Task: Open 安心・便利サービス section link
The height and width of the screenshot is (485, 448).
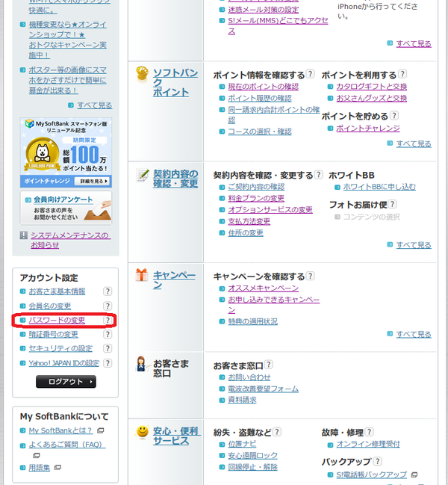Action: 177,436
